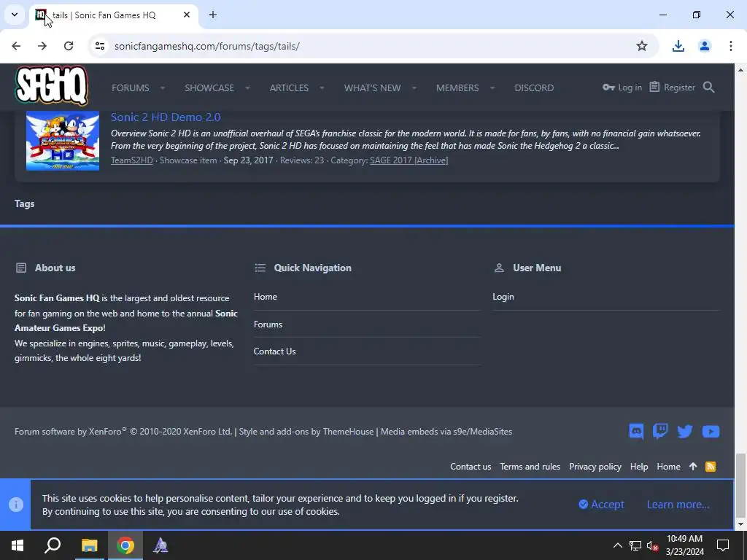Image resolution: width=747 pixels, height=560 pixels.
Task: Expand the Articles menu dropdown arrow
Action: [322, 88]
